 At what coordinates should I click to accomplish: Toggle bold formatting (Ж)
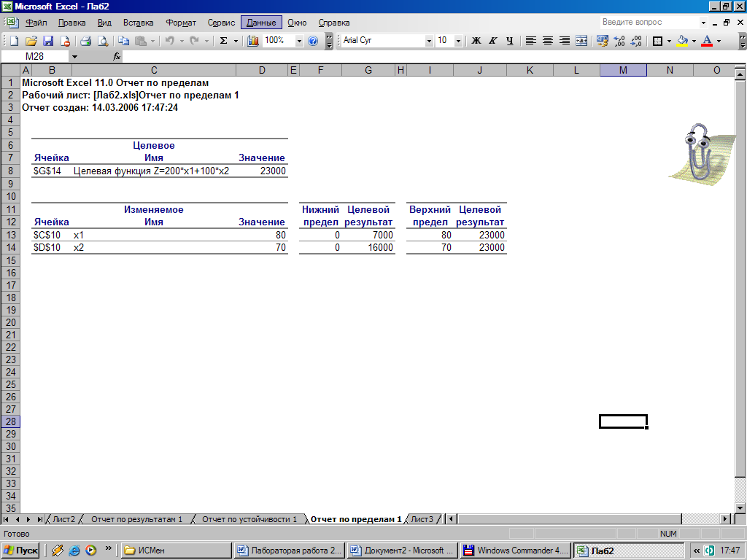[476, 41]
